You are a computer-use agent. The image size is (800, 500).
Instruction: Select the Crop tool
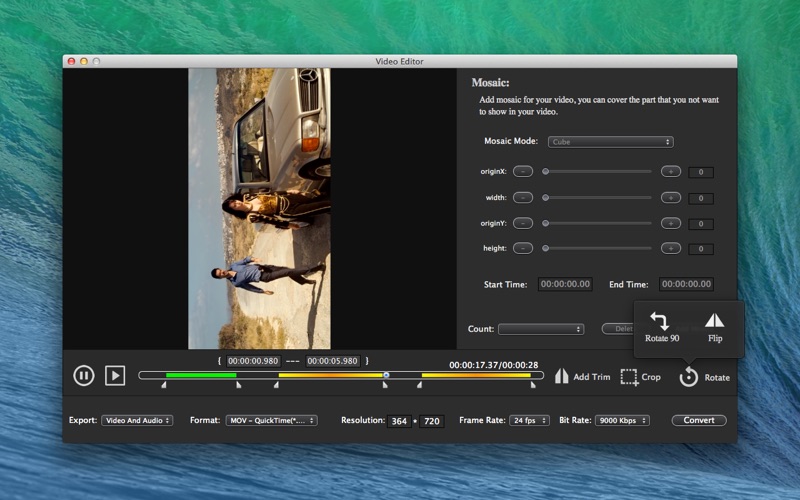coord(629,377)
